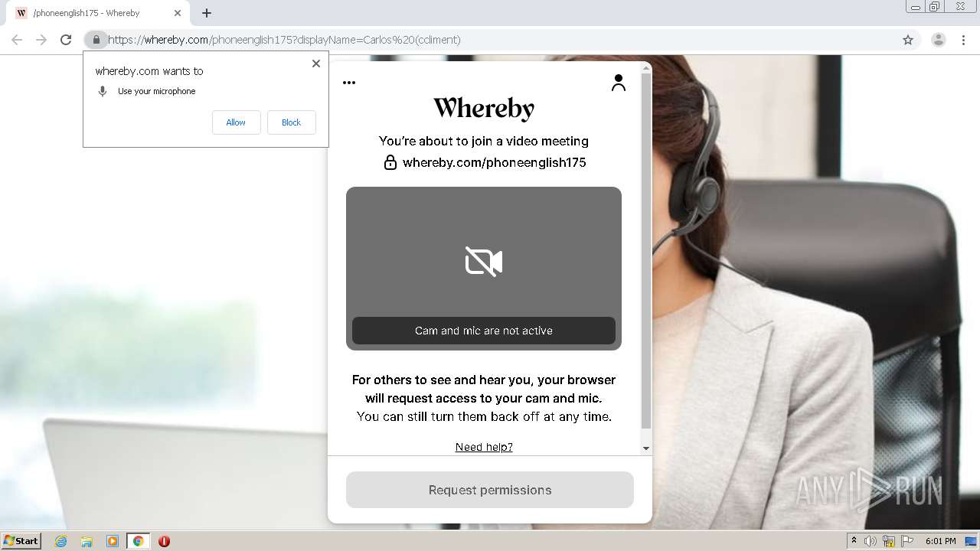Click the microphone icon in permission popup
The height and width of the screenshot is (551, 980).
tap(103, 91)
